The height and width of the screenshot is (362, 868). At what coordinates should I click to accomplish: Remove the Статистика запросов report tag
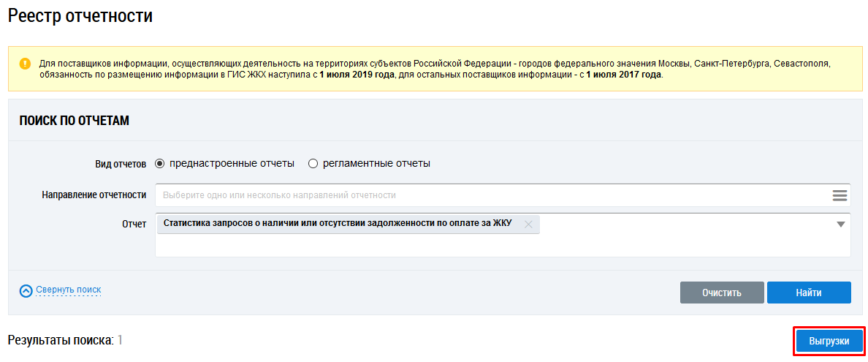528,225
